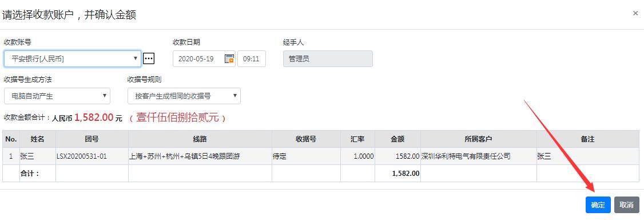Click the 线路 column header
The height and width of the screenshot is (220, 644).
200,139
